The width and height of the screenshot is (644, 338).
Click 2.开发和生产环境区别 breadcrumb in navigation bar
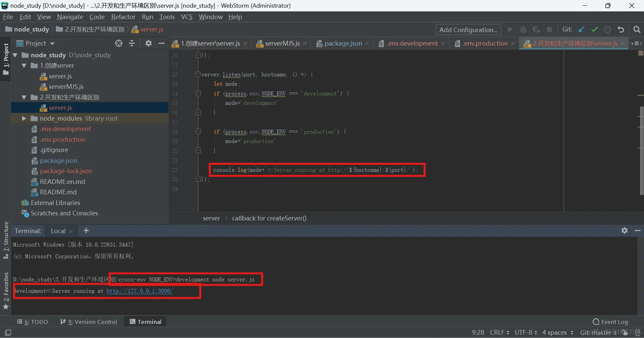pyautogui.click(x=90, y=29)
